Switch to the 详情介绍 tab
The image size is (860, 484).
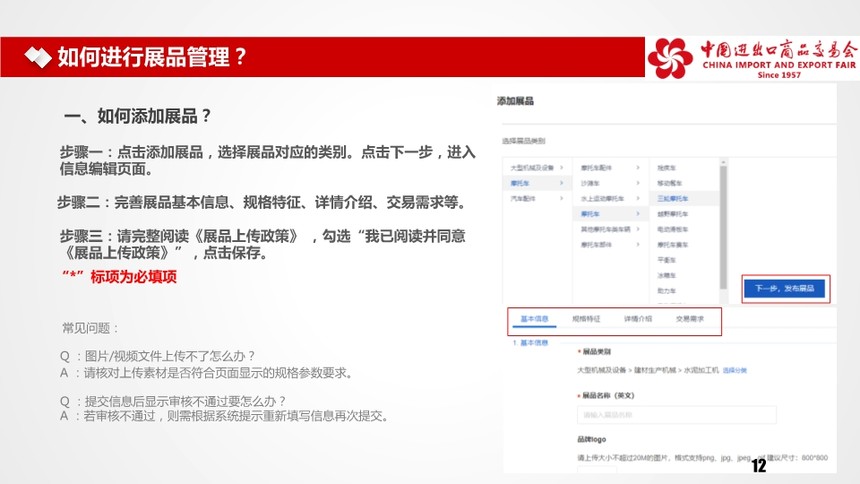click(x=638, y=319)
